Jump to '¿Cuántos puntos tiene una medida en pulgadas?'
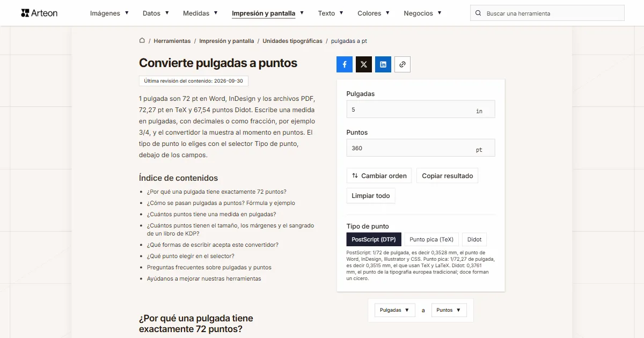The height and width of the screenshot is (338, 644). click(x=211, y=215)
